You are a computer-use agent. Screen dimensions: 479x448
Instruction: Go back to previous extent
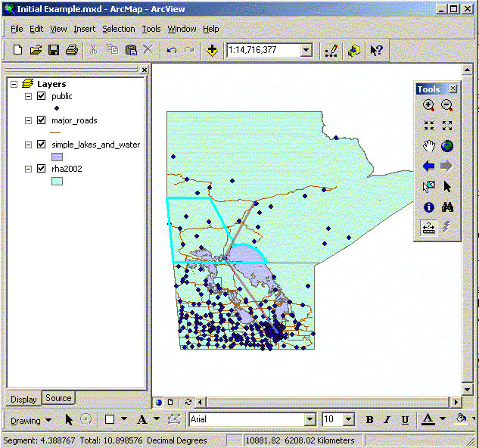tap(429, 166)
